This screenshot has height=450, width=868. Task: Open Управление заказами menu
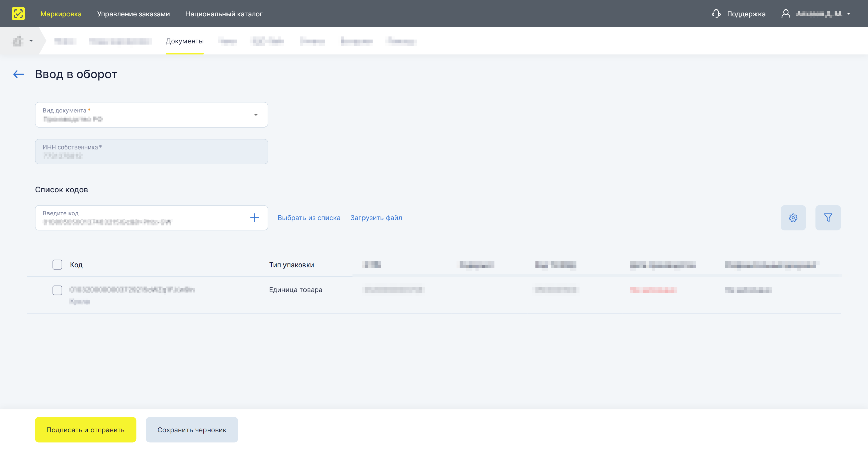click(133, 14)
